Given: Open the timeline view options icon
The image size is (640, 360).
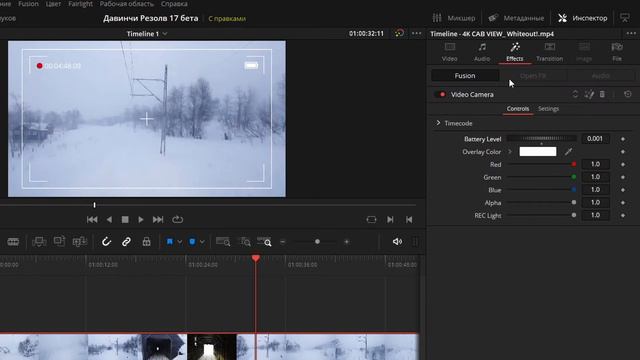Looking at the screenshot, I should 13,242.
